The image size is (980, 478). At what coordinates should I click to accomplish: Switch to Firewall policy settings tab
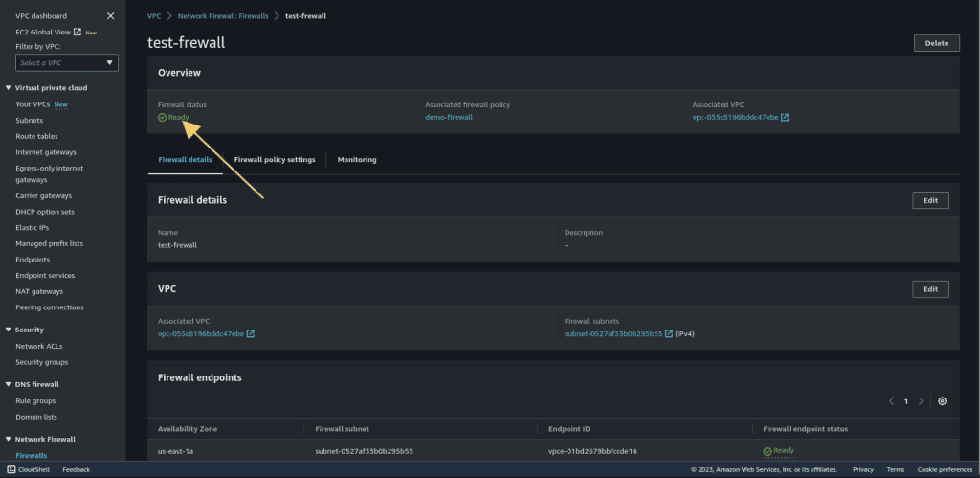pyautogui.click(x=275, y=160)
